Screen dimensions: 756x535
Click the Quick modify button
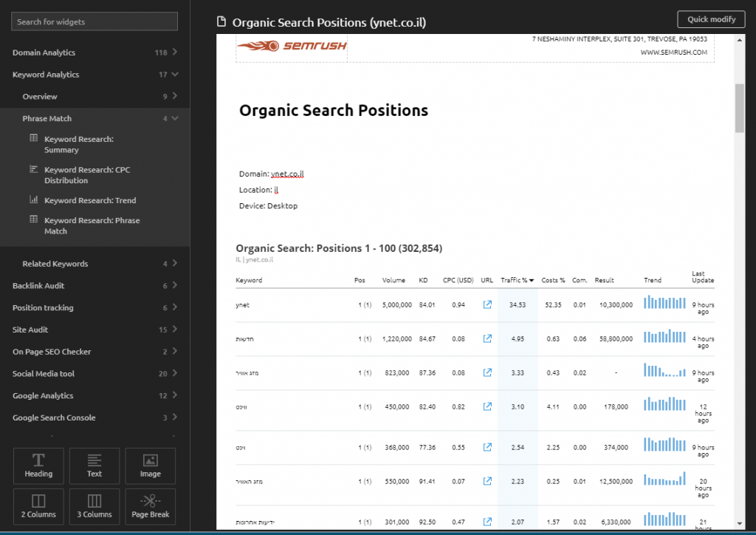[x=711, y=19]
